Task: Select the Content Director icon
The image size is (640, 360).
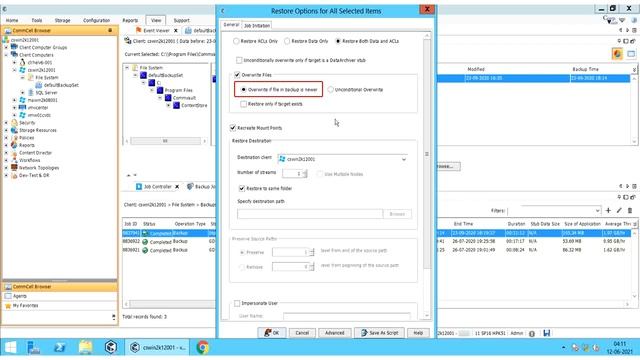Action: pos(14,153)
